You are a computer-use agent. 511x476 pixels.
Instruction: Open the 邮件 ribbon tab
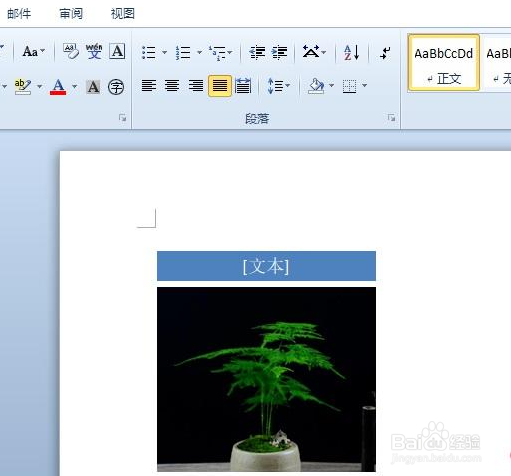[x=19, y=14]
